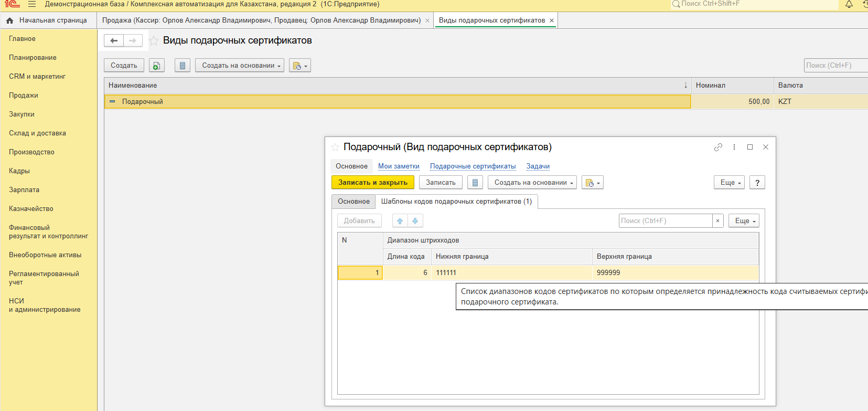Click the copy-element icon next to Создать
The width and height of the screenshot is (868, 411).
pyautogui.click(x=156, y=66)
